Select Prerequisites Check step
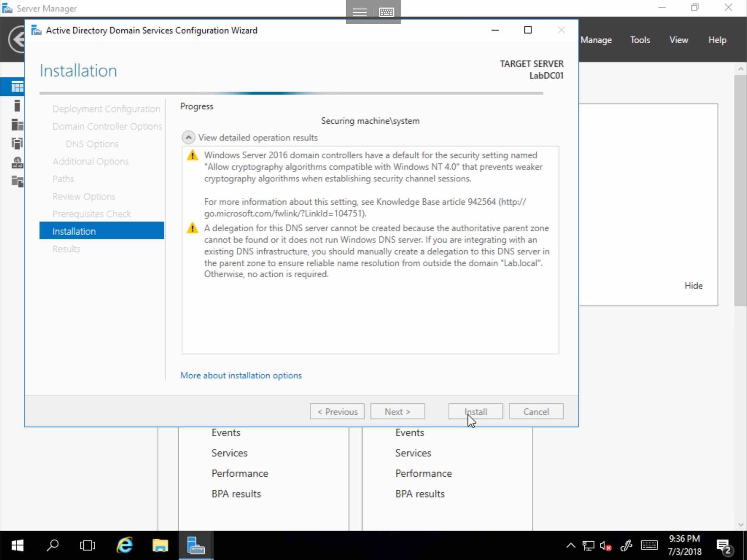 coord(92,214)
